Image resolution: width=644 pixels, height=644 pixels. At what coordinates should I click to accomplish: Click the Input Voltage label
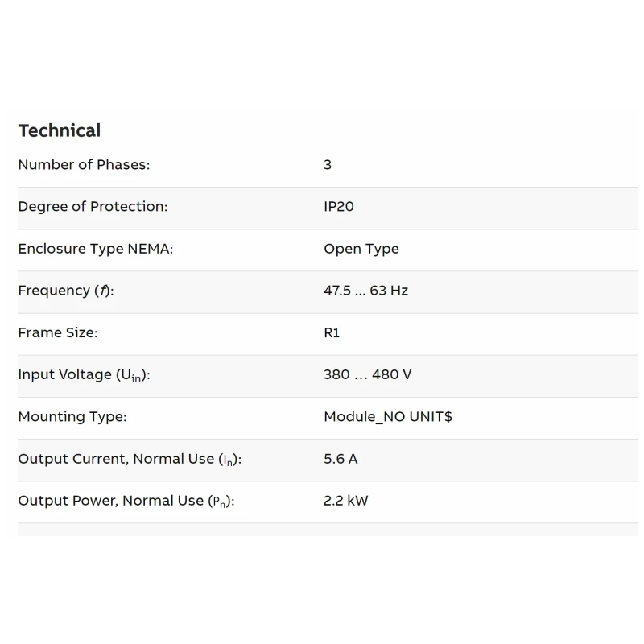pyautogui.click(x=84, y=375)
